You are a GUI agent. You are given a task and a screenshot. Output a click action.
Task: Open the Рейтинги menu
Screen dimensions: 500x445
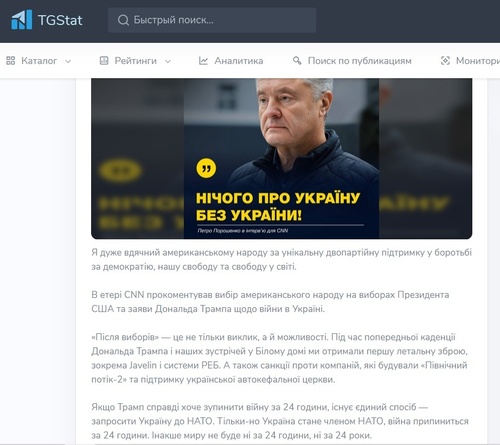(x=136, y=61)
